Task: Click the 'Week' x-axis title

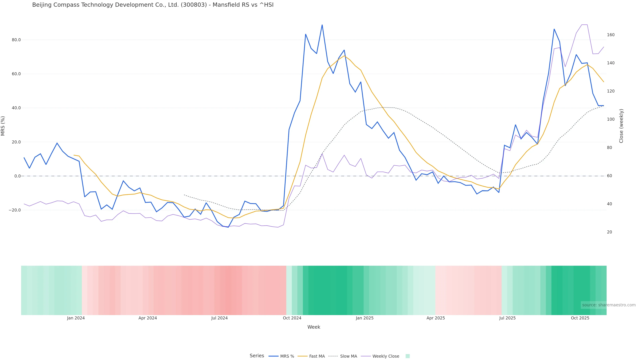Action: click(314, 327)
